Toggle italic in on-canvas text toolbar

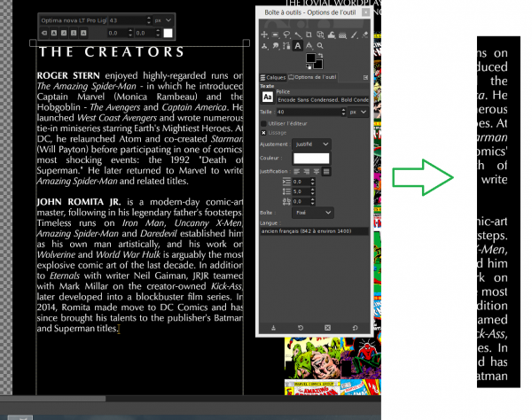[64, 33]
